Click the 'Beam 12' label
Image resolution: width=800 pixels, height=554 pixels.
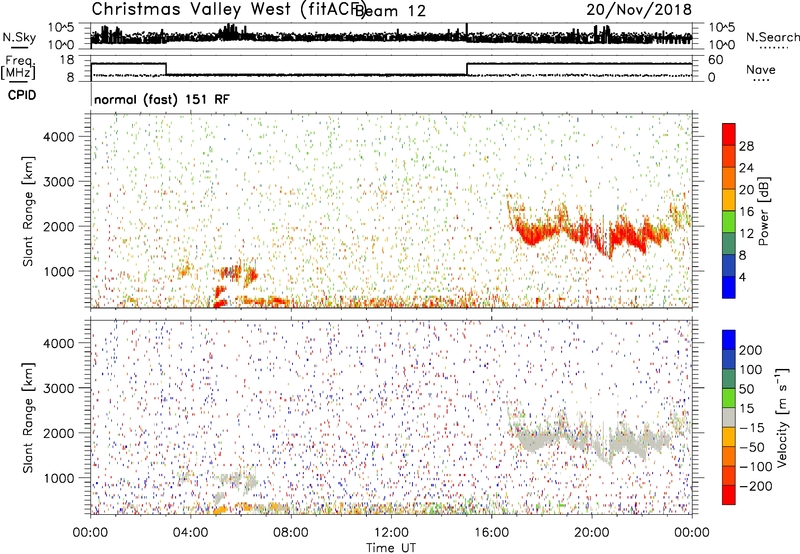(390, 11)
